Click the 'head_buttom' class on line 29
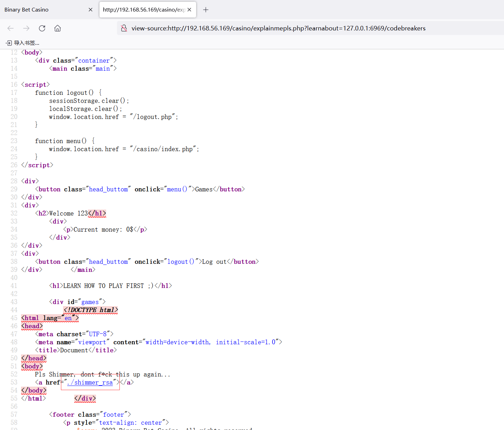Viewport: 504px width, 430px height. pyautogui.click(x=108, y=189)
